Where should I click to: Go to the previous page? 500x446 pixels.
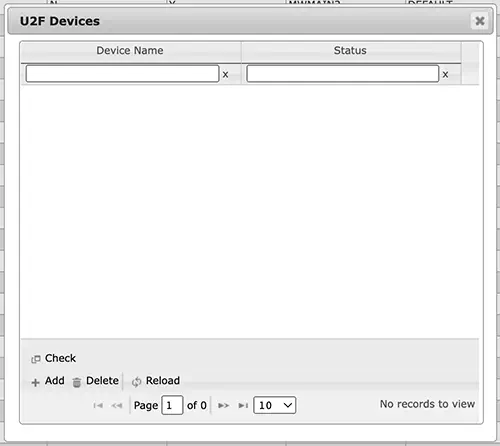[117, 405]
